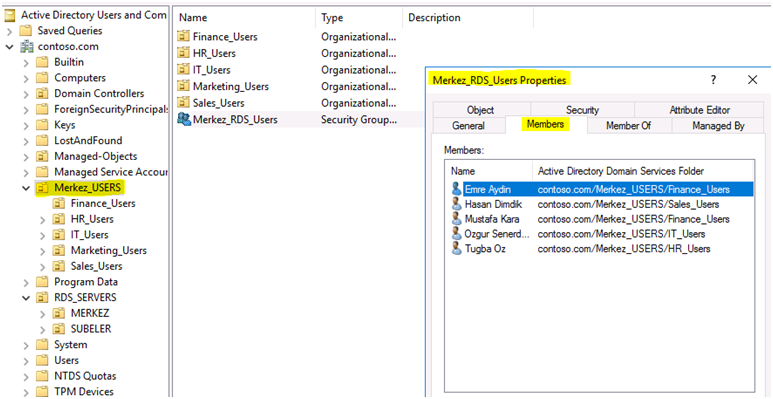Open the Attribute Editor tab

(699, 110)
